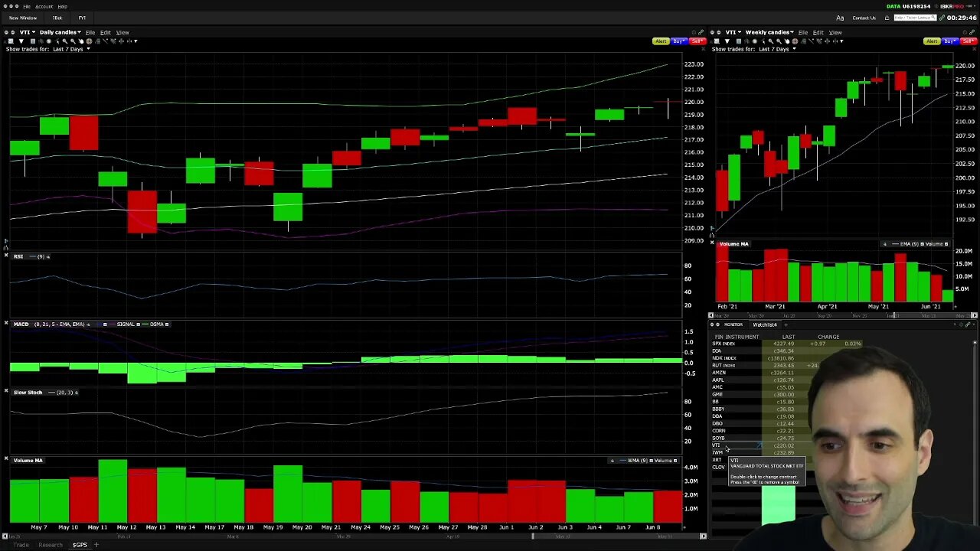This screenshot has width=980, height=551.
Task: Click the TBot button
Action: click(x=57, y=18)
